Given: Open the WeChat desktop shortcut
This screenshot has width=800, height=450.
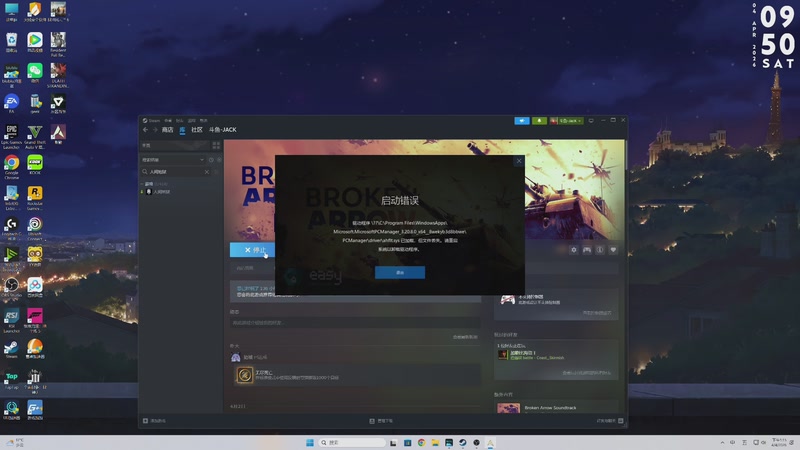Looking at the screenshot, I should [x=35, y=73].
